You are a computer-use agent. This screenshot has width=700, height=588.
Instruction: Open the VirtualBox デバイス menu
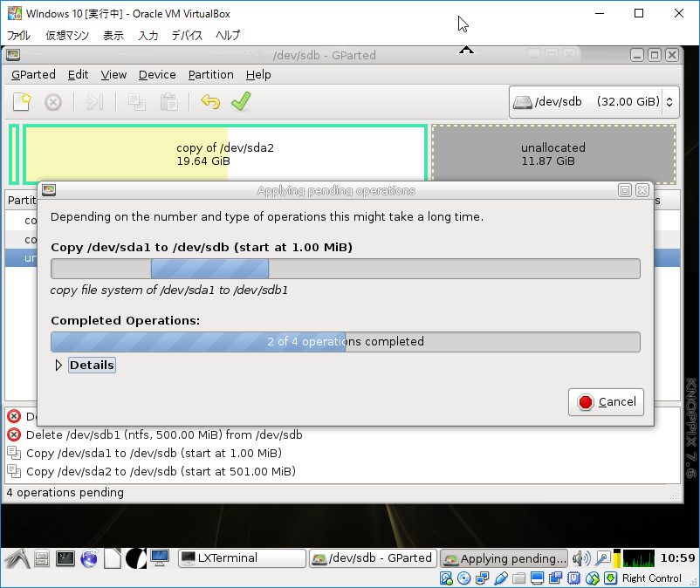tap(187, 35)
